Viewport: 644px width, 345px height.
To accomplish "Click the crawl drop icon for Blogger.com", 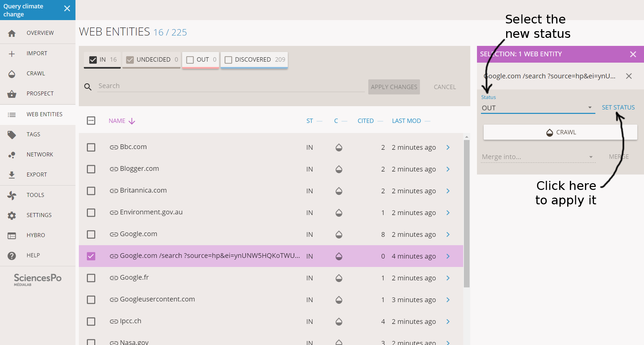I will coord(339,169).
